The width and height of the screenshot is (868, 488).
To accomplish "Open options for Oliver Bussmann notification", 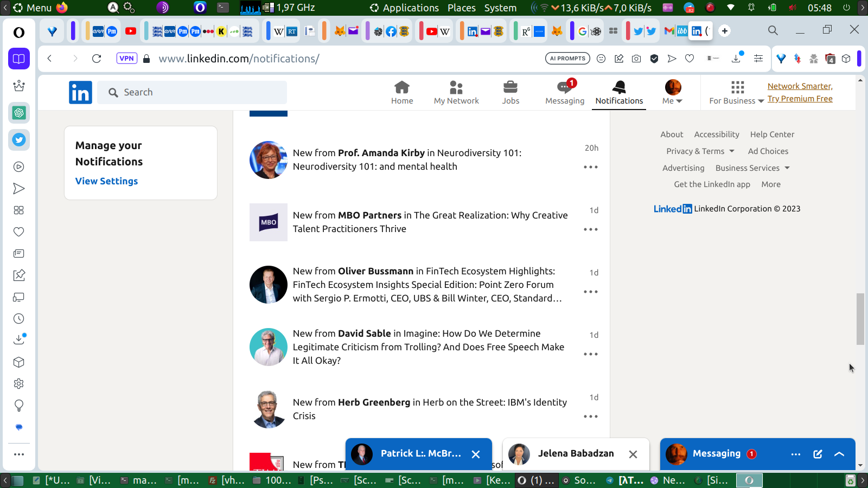I will click(x=591, y=292).
